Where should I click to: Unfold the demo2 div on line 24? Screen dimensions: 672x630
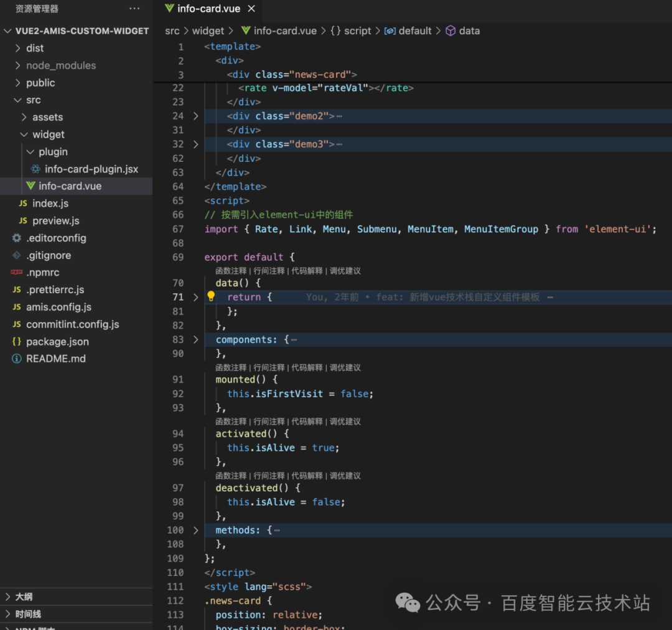[x=196, y=116]
